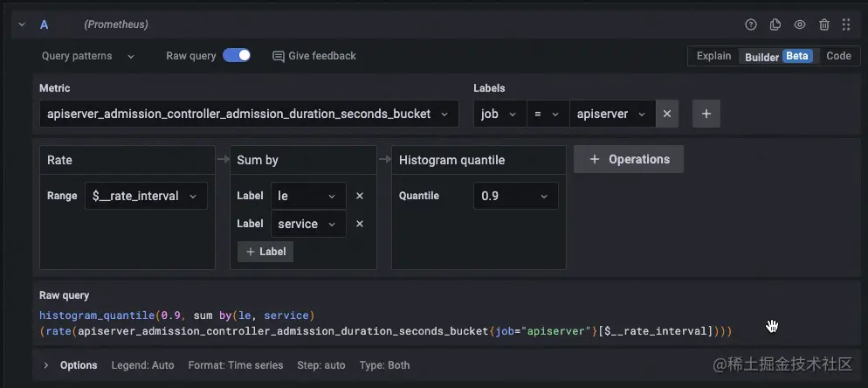The image size is (868, 388).
Task: Click the Histogram quantile operation header
Action: (479, 160)
